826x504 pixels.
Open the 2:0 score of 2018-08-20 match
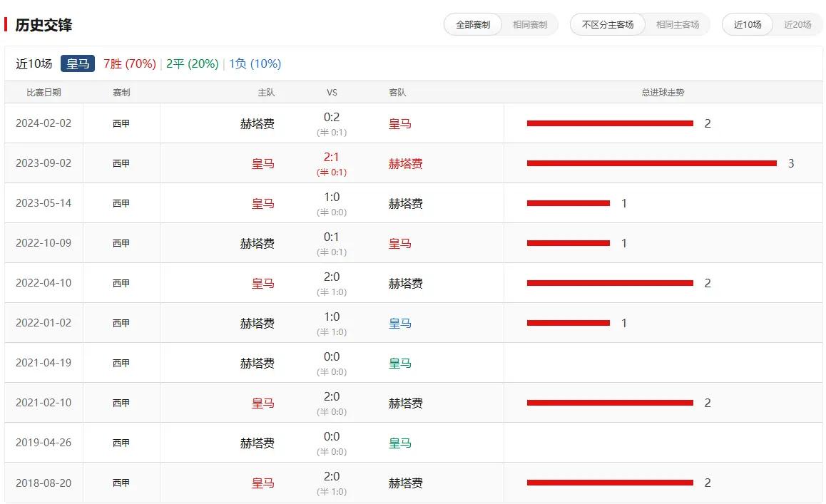[x=332, y=477]
